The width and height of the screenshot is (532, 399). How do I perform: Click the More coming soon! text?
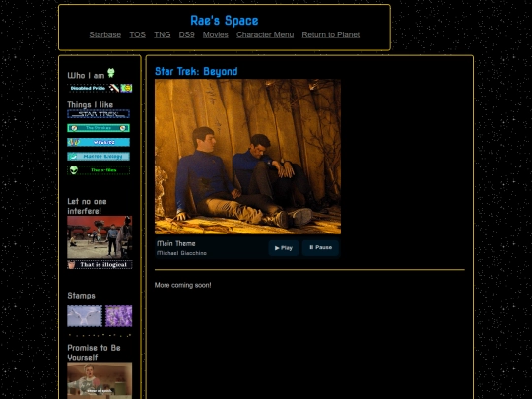tap(182, 285)
